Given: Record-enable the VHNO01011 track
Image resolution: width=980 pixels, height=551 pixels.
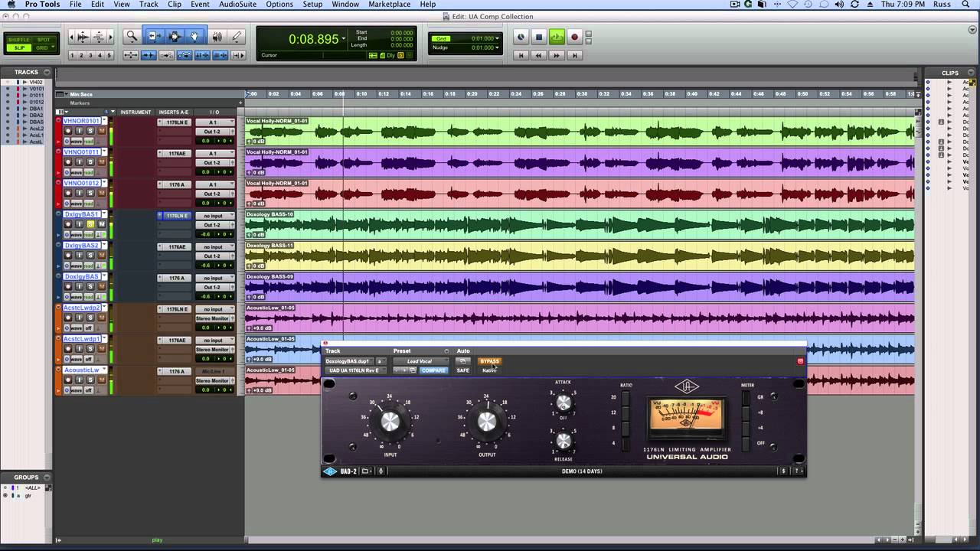Looking at the screenshot, I should (68, 162).
